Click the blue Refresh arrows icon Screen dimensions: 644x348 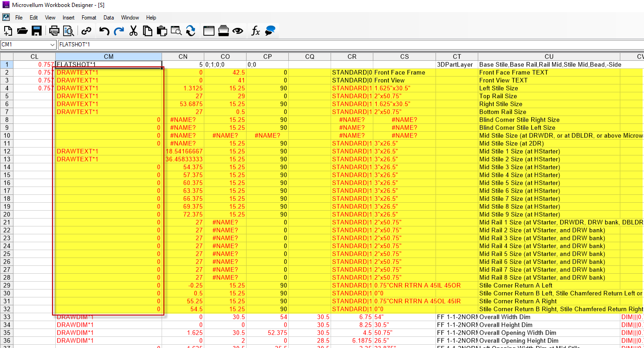coord(190,31)
